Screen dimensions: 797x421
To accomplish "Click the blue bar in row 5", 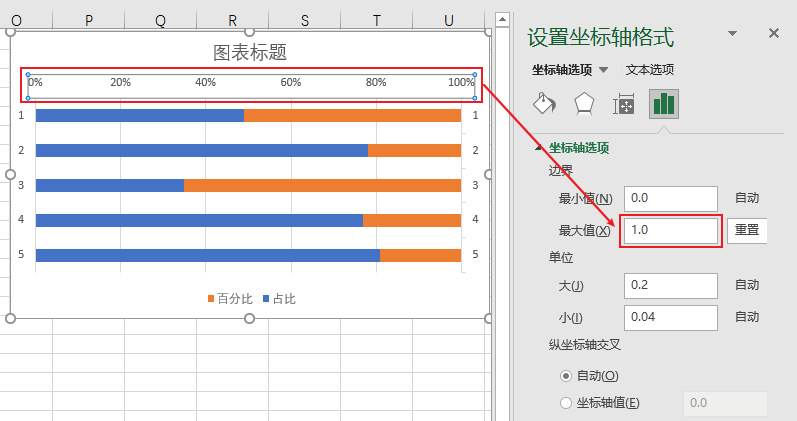I will tap(208, 255).
